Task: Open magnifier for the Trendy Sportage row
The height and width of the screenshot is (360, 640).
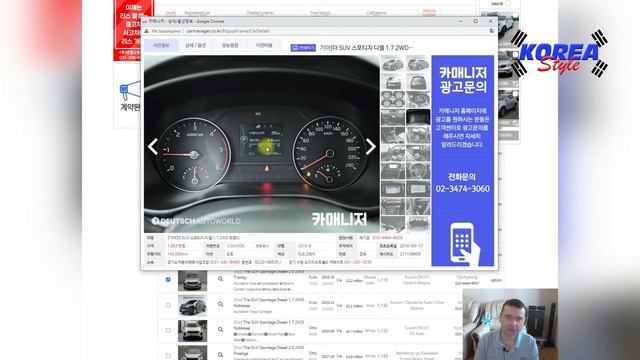Action: [220, 279]
